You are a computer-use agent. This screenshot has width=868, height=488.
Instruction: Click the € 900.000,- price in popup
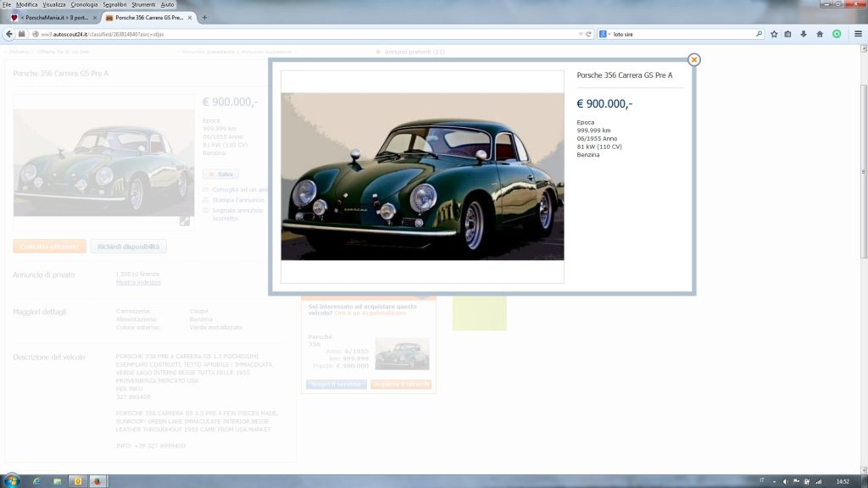[x=604, y=104]
